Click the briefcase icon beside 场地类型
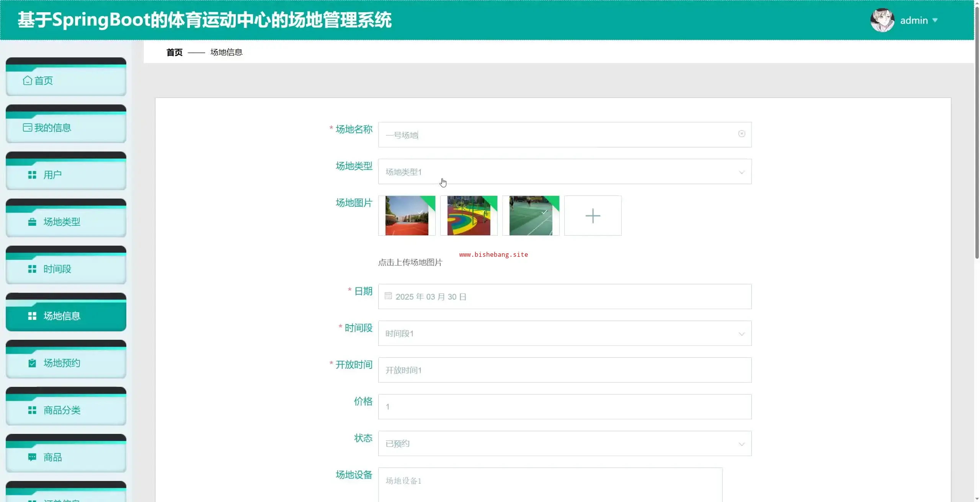This screenshot has width=980, height=502. [x=32, y=222]
